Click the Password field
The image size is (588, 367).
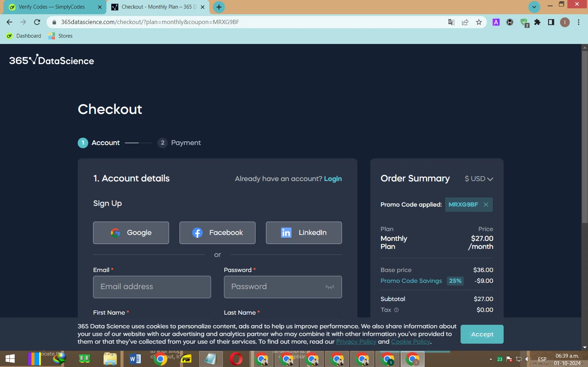[283, 287]
